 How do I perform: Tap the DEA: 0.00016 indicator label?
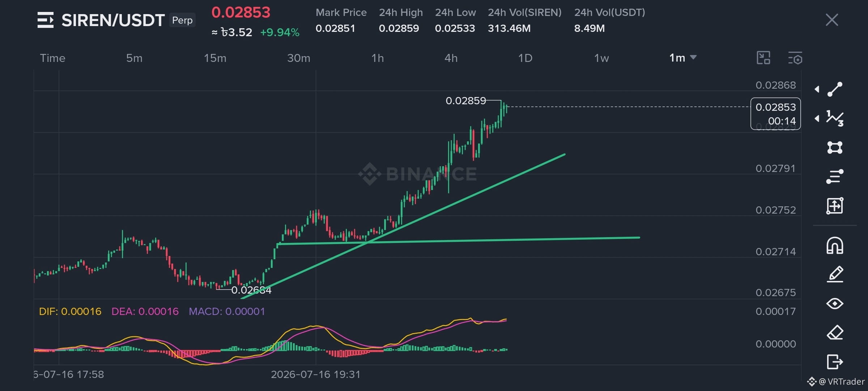click(145, 311)
